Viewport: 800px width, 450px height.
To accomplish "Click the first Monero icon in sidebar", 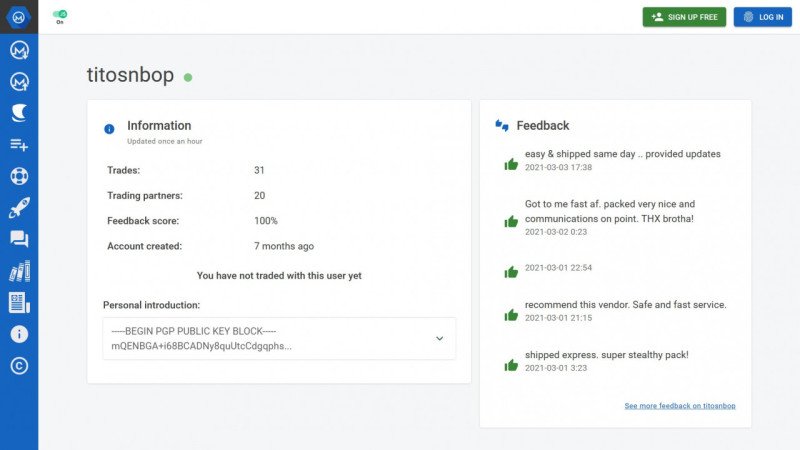I will point(18,50).
